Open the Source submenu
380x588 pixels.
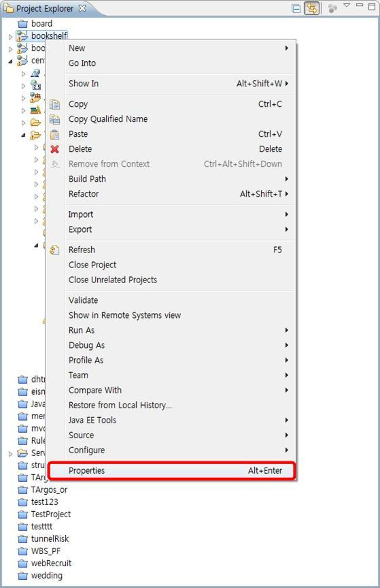(x=171, y=436)
